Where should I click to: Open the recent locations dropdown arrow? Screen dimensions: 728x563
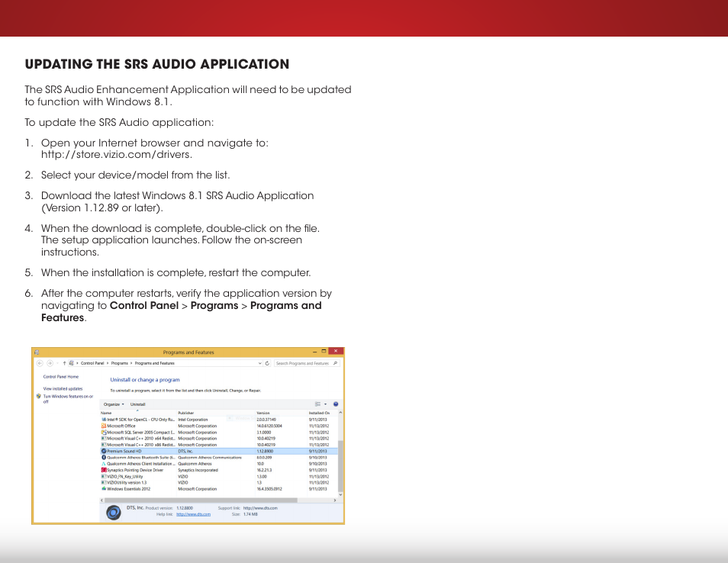pyautogui.click(x=57, y=363)
